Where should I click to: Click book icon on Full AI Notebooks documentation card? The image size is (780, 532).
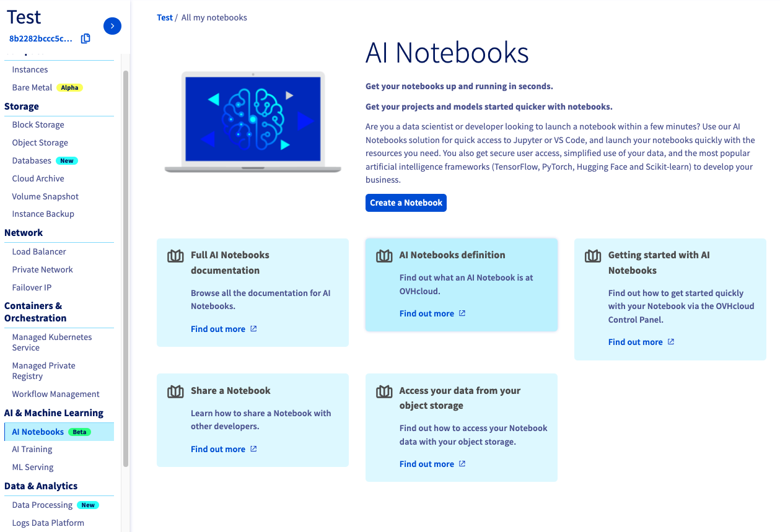click(x=175, y=256)
